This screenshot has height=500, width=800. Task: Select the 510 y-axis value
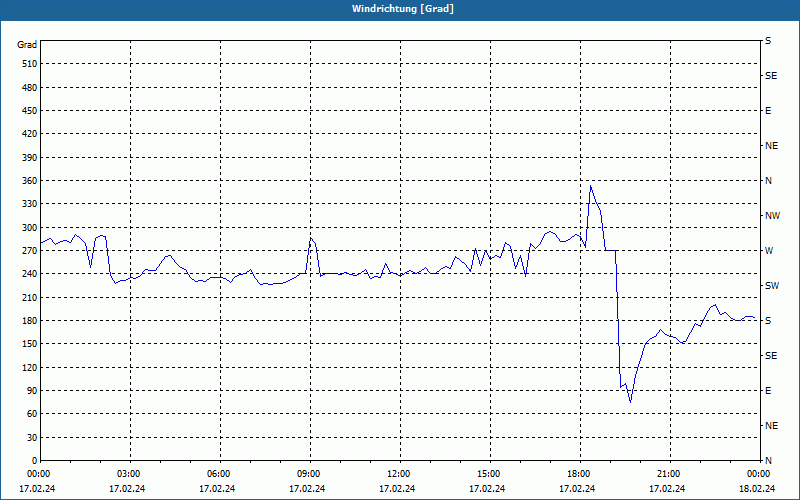click(30, 64)
